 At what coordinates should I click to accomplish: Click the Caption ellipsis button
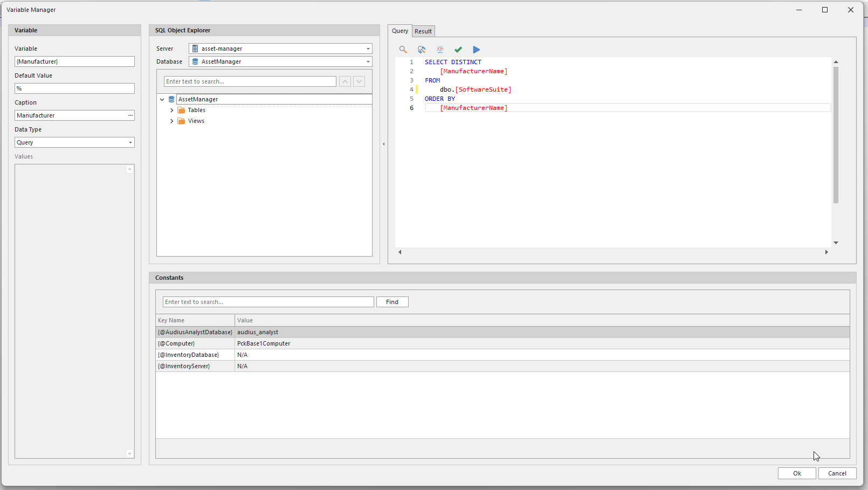coord(130,115)
